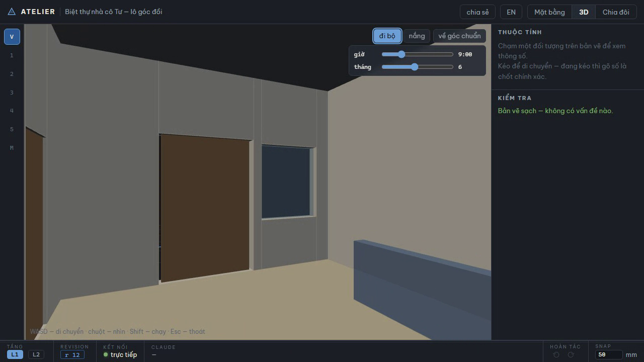The height and width of the screenshot is (362, 644).
Task: Click the Atelier triangle logo icon
Action: [12, 12]
